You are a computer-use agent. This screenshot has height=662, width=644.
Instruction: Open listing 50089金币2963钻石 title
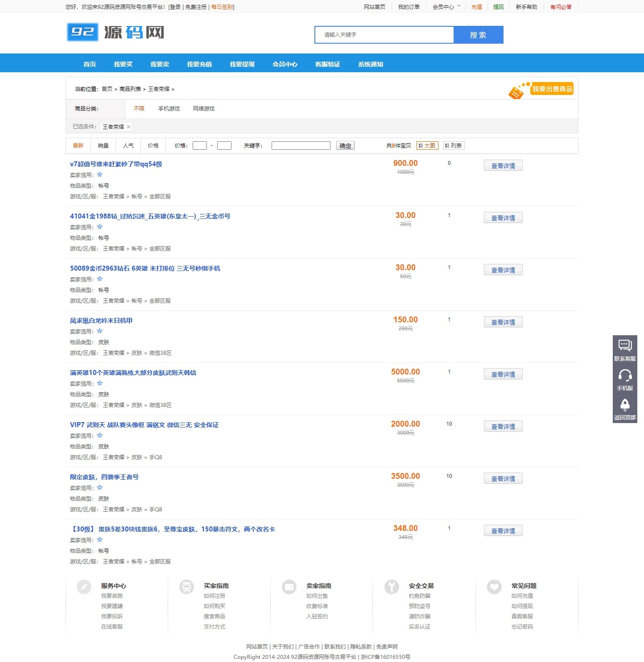point(145,268)
